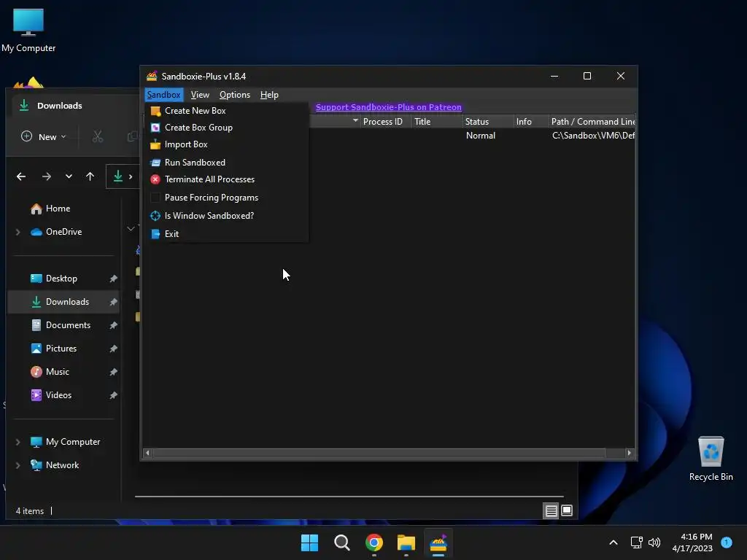This screenshot has width=747, height=560.
Task: Open the Options menu
Action: (235, 95)
